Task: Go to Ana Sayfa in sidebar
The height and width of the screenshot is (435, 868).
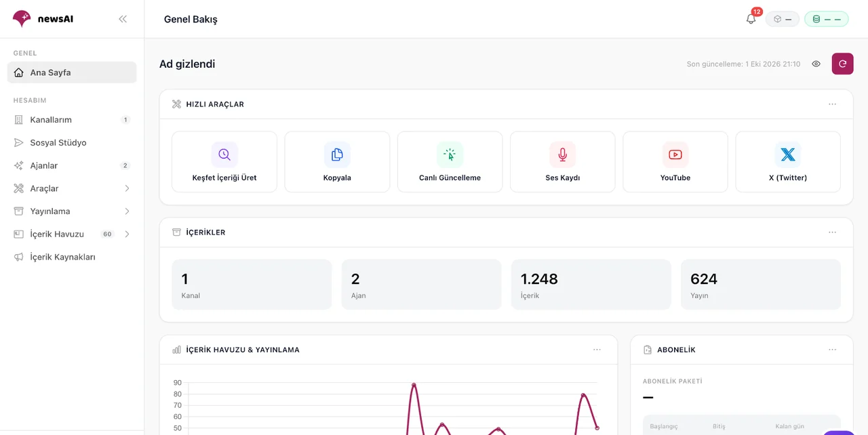Action: [72, 72]
